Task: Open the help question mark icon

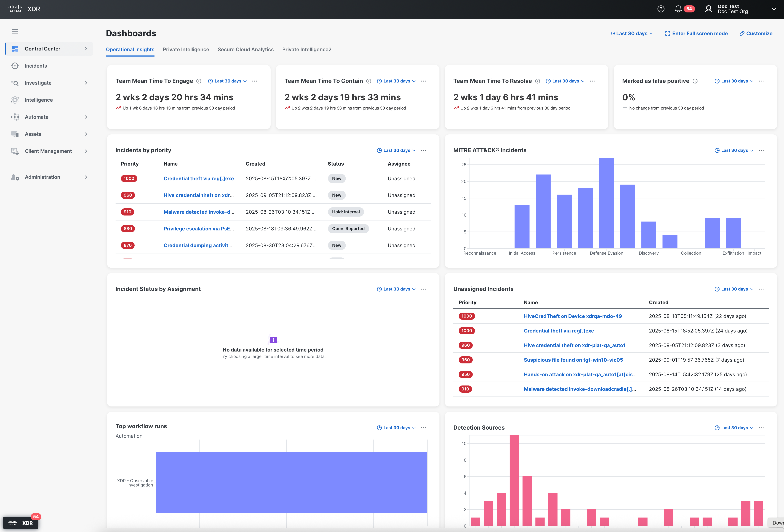Action: pos(660,9)
